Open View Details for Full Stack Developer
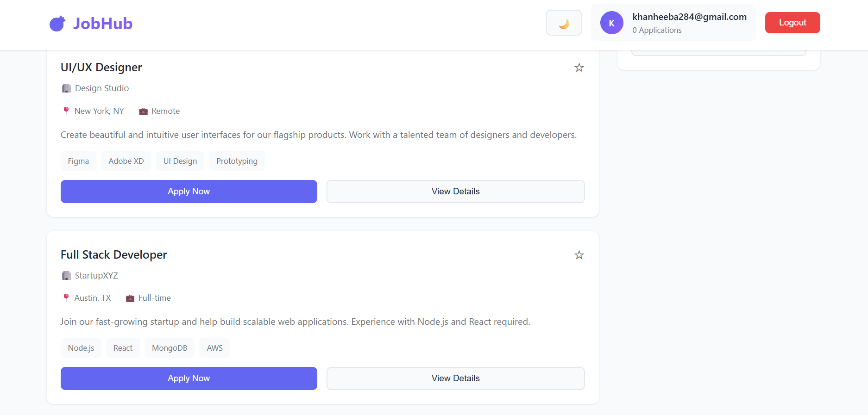 tap(455, 378)
